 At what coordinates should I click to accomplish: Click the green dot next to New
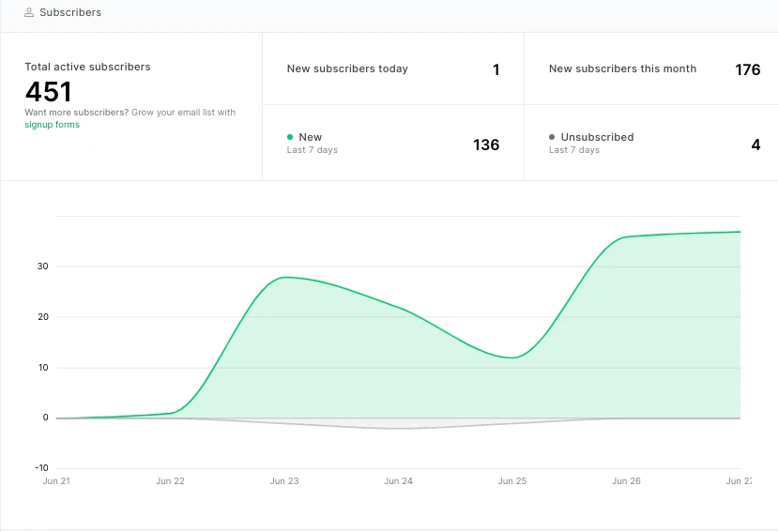pos(290,137)
